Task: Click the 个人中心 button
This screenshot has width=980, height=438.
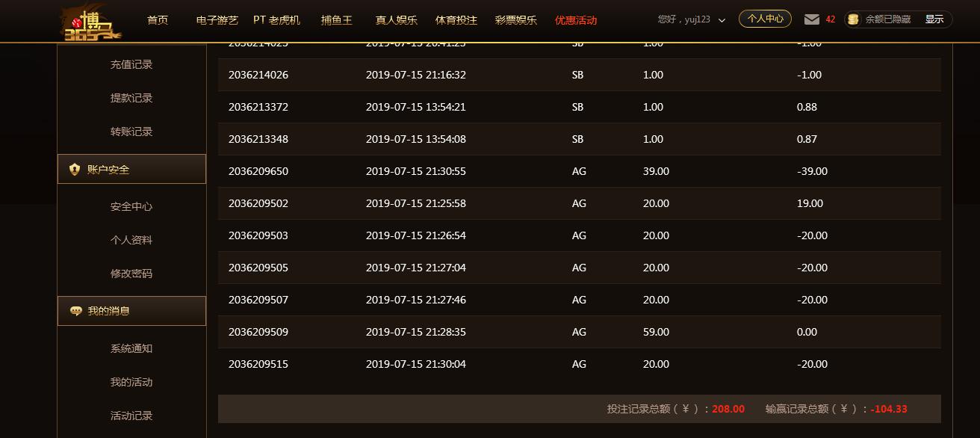Action: click(766, 19)
